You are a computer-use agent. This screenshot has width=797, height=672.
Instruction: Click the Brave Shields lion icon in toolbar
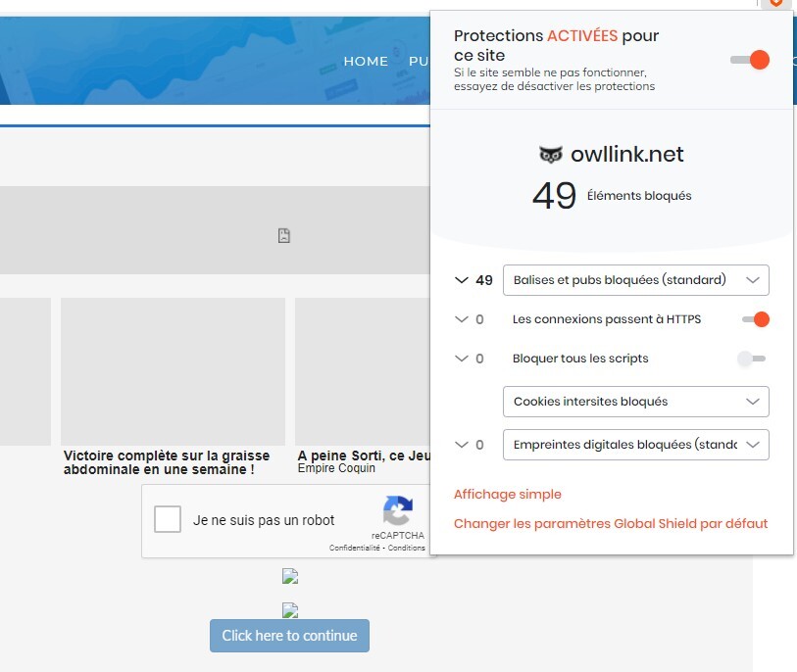point(775,3)
